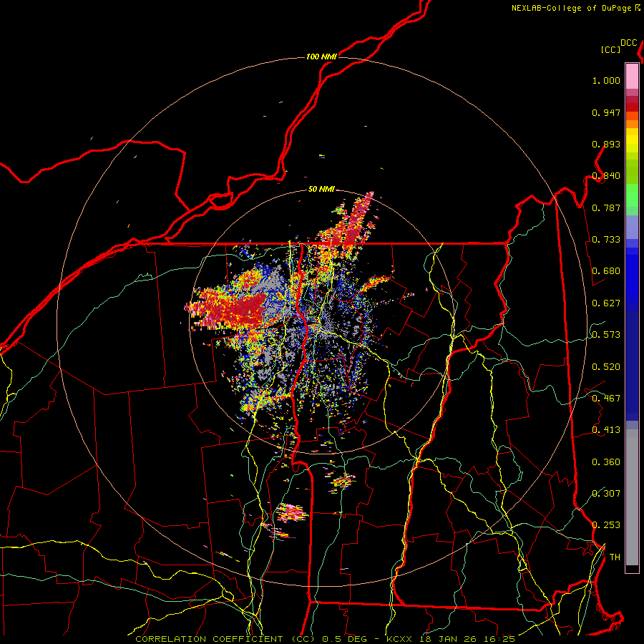Select the 0.733 scale value
The width and height of the screenshot is (644, 644).
606,240
